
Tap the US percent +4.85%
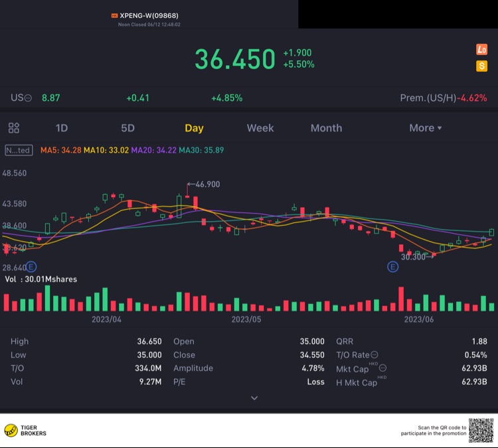(227, 98)
